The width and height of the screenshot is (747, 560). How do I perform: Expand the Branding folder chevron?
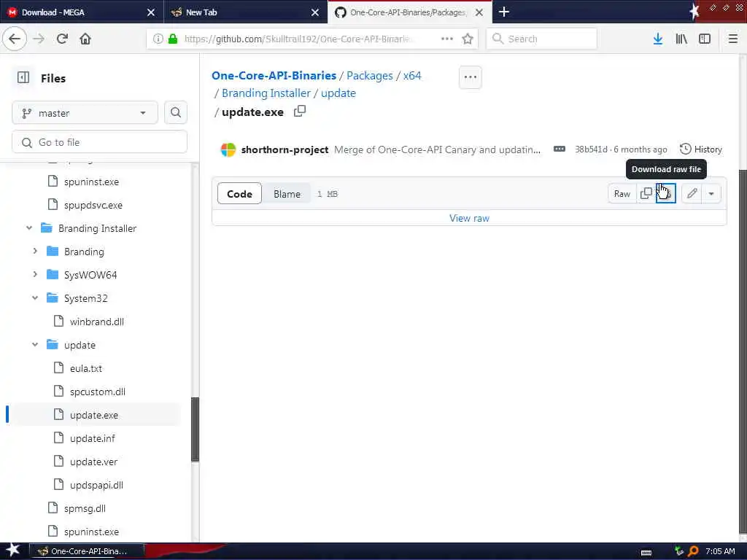[x=35, y=251]
